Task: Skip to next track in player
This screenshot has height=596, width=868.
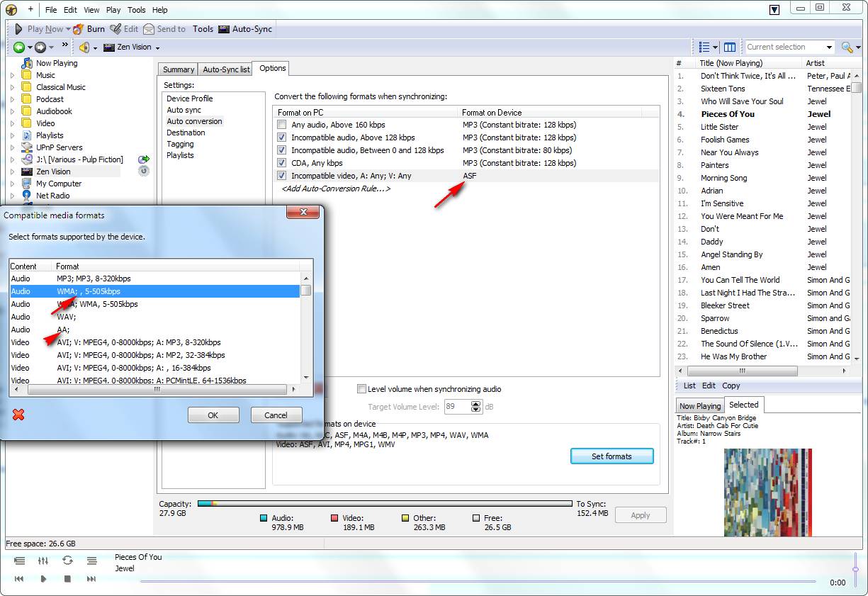Action: click(x=91, y=579)
